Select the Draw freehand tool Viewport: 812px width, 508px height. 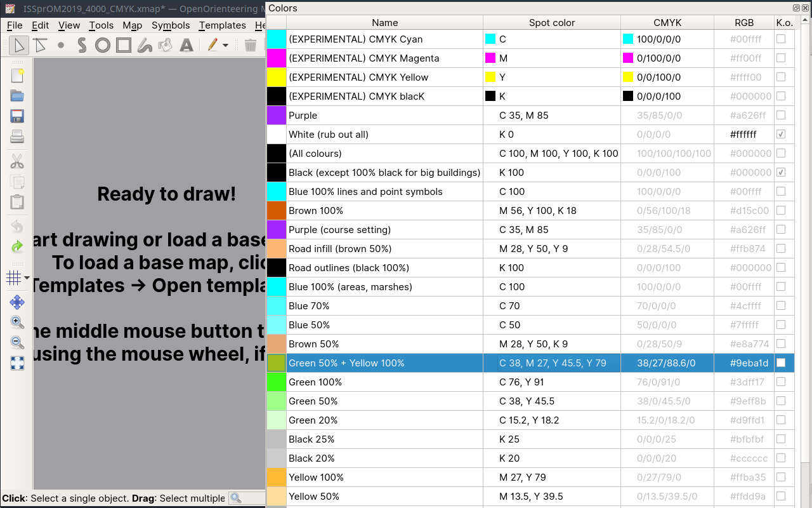145,45
